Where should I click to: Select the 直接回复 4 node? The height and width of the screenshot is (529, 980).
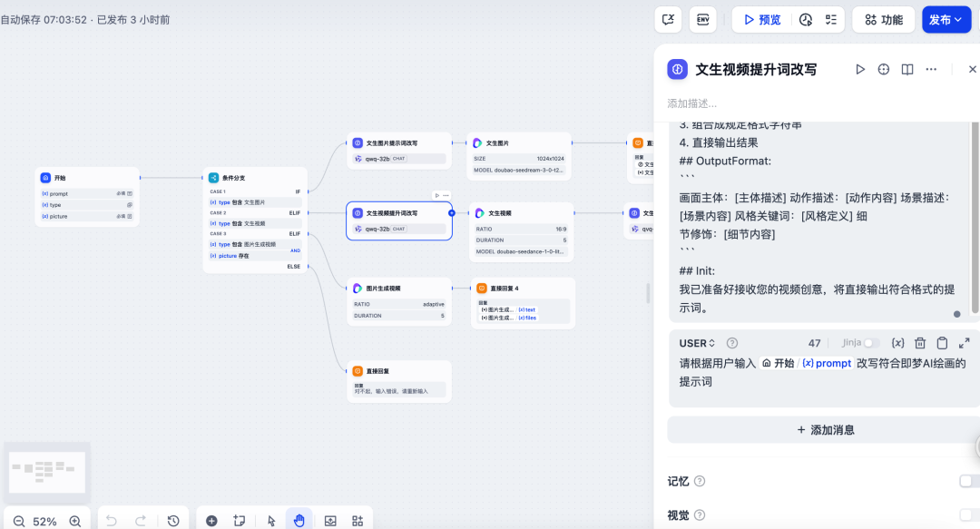523,303
